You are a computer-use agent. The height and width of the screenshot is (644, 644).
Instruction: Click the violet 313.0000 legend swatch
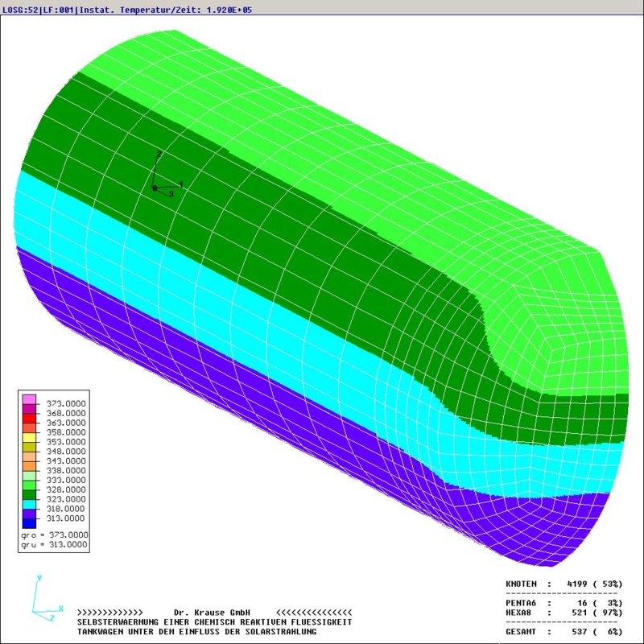pyautogui.click(x=29, y=514)
